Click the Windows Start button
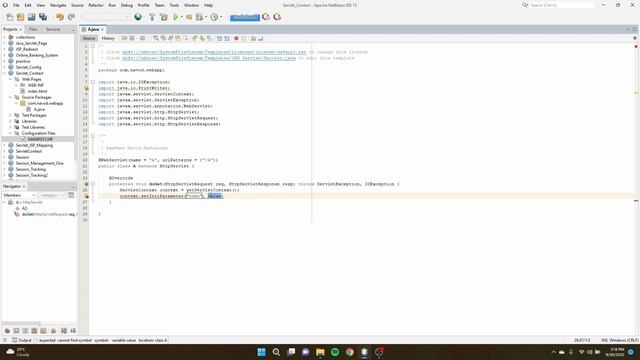Image resolution: width=640 pixels, height=360 pixels. click(261, 352)
